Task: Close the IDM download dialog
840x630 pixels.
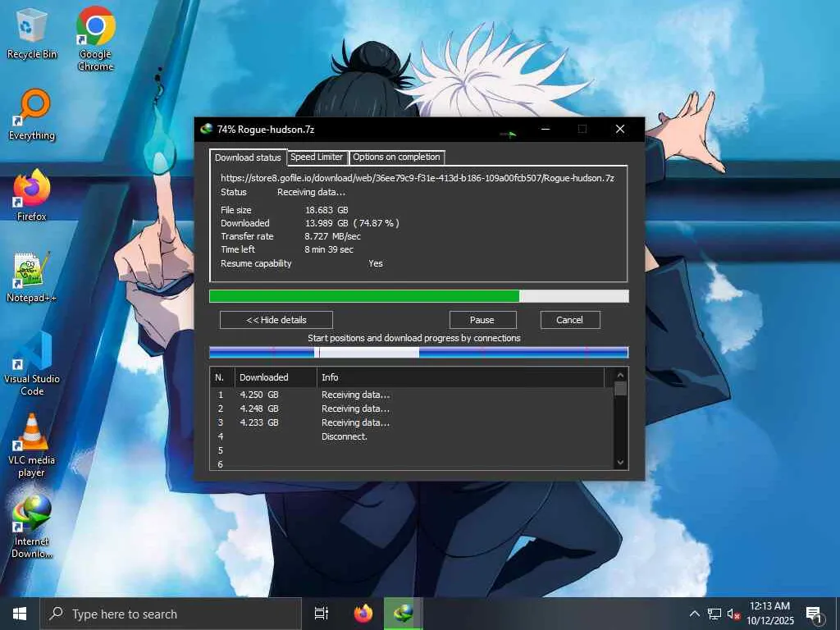Action: tap(620, 129)
